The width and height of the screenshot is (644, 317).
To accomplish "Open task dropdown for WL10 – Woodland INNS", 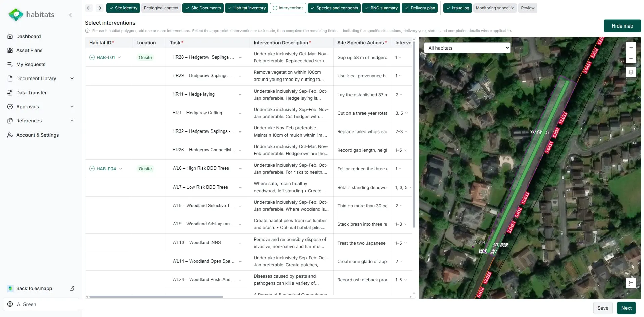I will [x=240, y=243].
